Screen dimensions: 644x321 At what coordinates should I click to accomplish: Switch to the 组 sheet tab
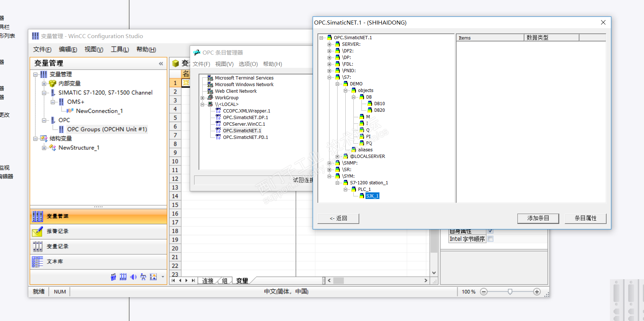click(x=225, y=281)
